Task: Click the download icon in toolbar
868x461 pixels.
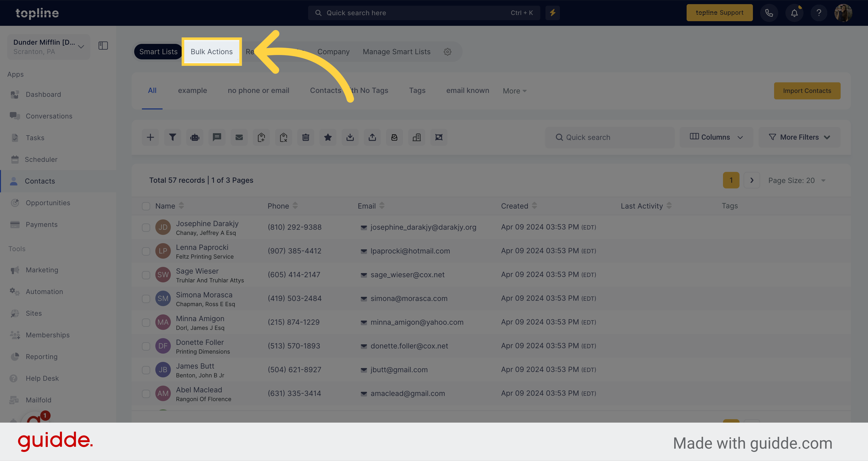Action: 350,137
